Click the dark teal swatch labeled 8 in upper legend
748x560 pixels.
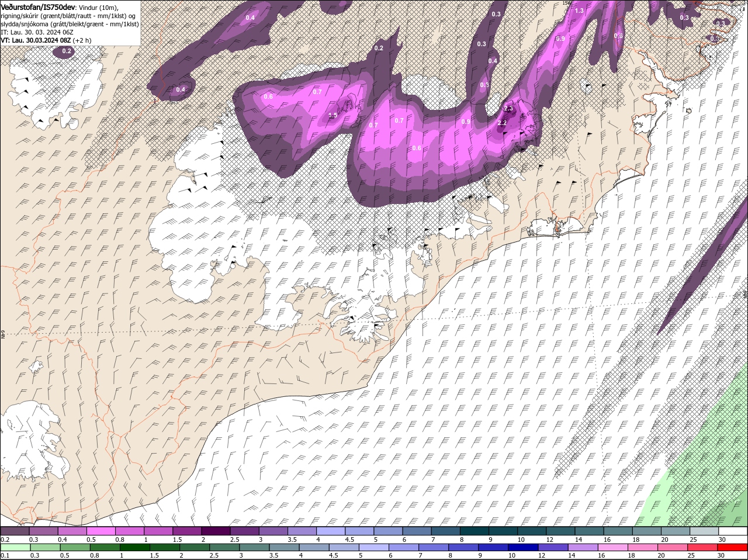[475, 531]
